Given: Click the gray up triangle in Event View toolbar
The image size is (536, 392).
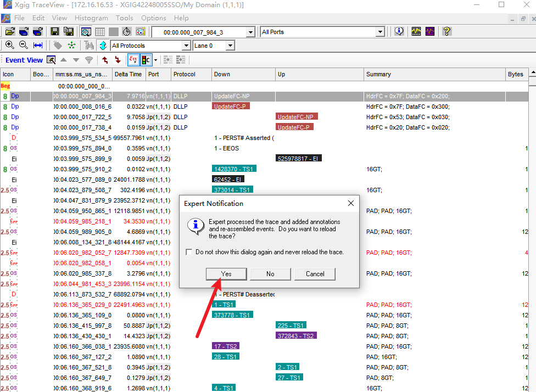Looking at the screenshot, I should 64,60.
